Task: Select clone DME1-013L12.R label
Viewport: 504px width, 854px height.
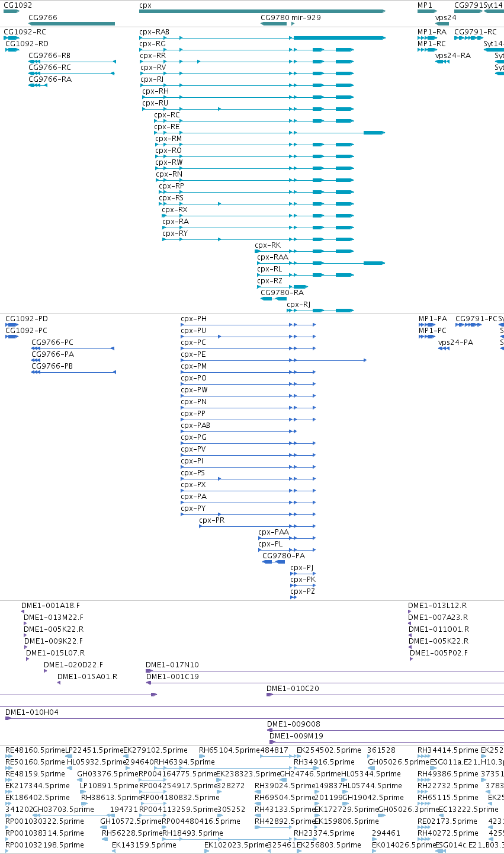Action: click(x=438, y=606)
